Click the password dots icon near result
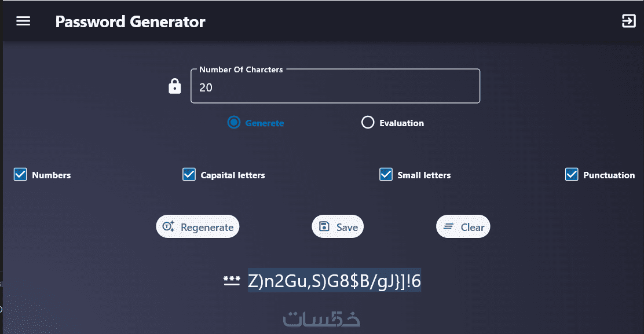644x334 pixels. [232, 281]
